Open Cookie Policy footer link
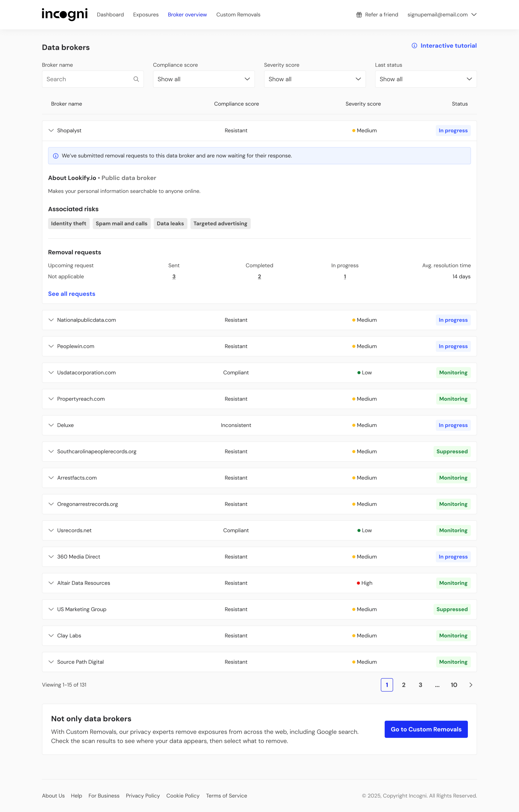The image size is (519, 812). [183, 796]
